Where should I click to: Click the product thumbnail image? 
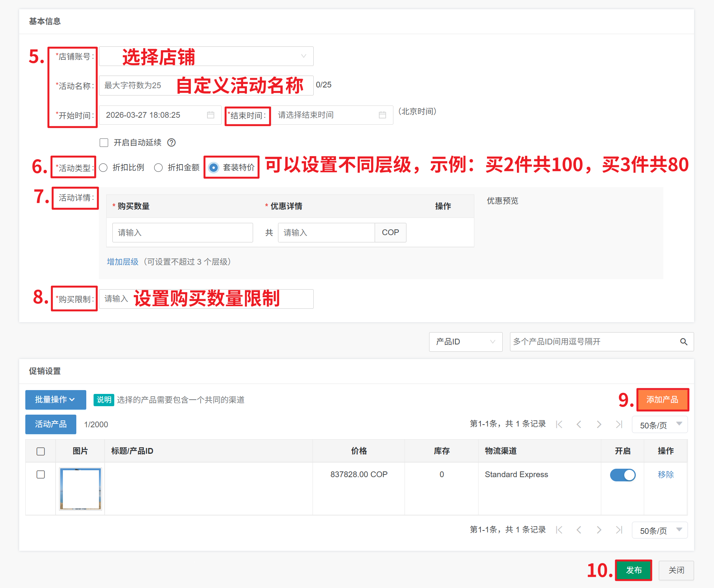tap(81, 489)
